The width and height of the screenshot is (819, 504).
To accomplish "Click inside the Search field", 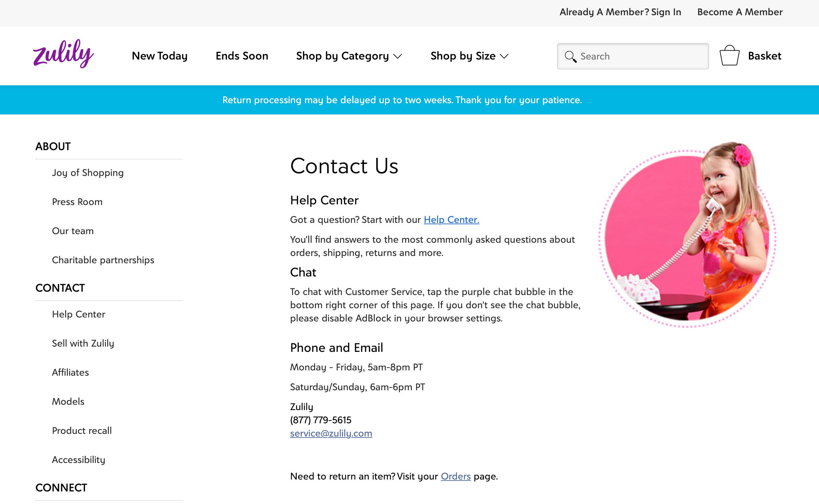I will [x=633, y=56].
